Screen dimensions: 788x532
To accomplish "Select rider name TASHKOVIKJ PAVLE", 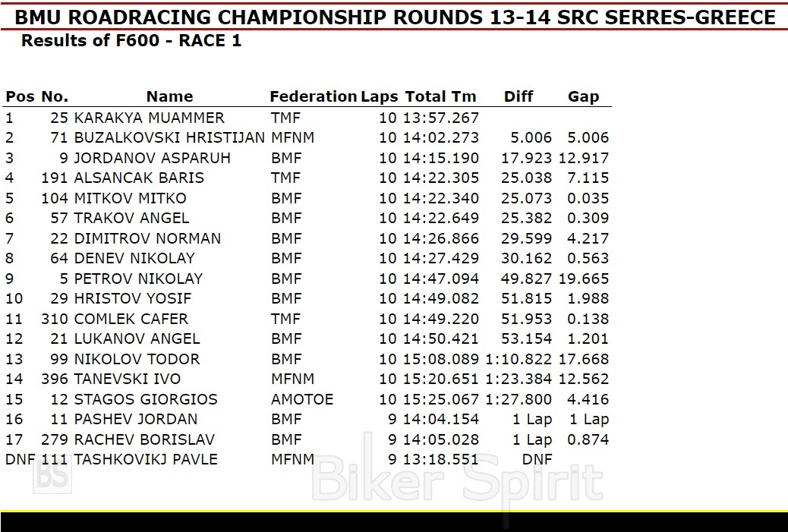I will 146,459.
